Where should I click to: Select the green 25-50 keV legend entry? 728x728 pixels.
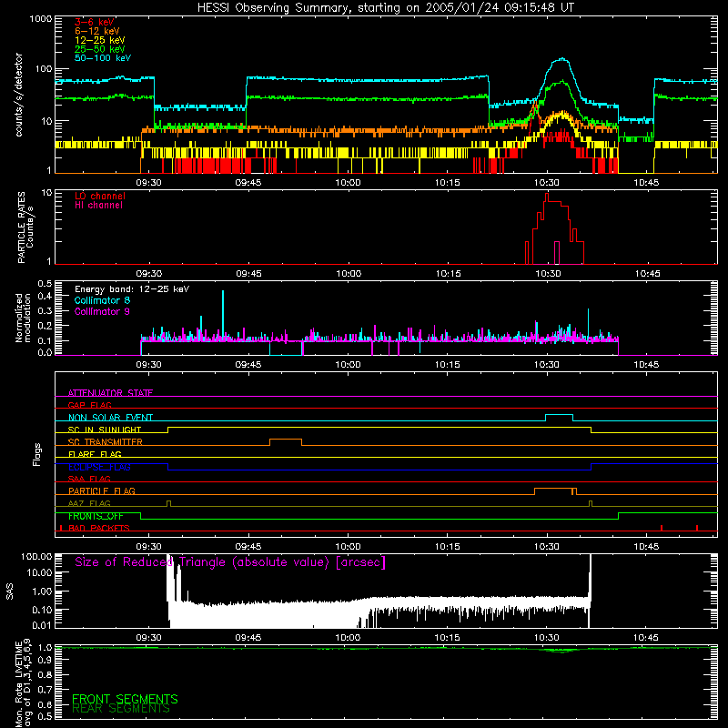pos(100,49)
